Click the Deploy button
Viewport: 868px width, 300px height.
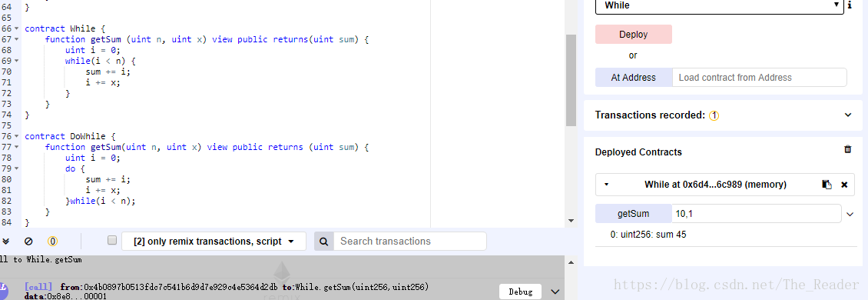click(x=633, y=35)
